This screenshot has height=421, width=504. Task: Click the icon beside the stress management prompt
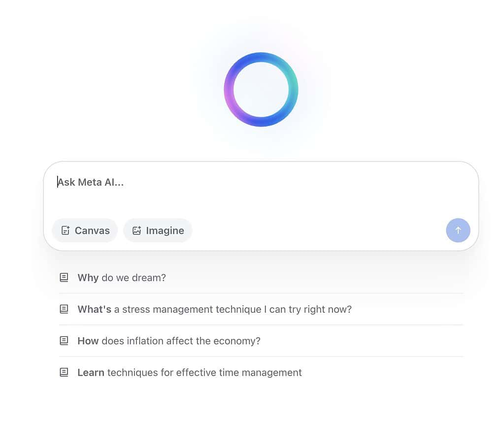(64, 309)
